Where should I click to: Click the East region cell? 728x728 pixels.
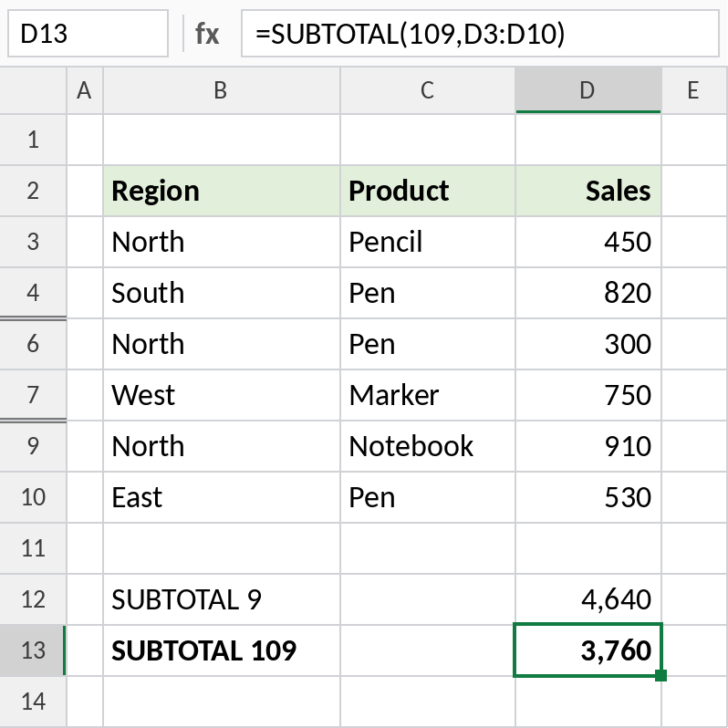pos(222,497)
